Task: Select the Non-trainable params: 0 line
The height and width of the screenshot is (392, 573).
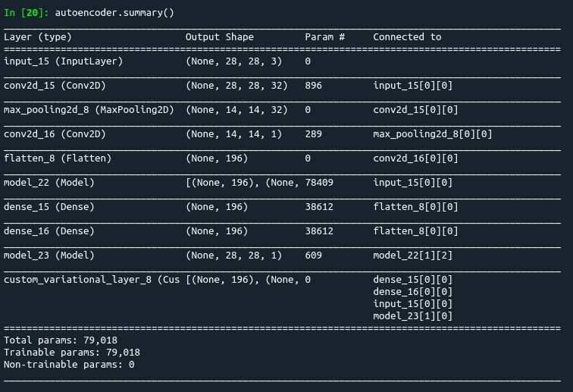Action: pos(69,365)
